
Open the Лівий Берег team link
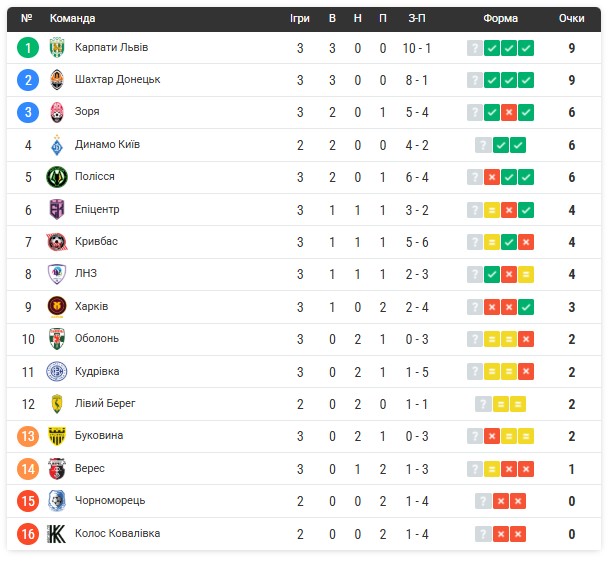(x=105, y=403)
